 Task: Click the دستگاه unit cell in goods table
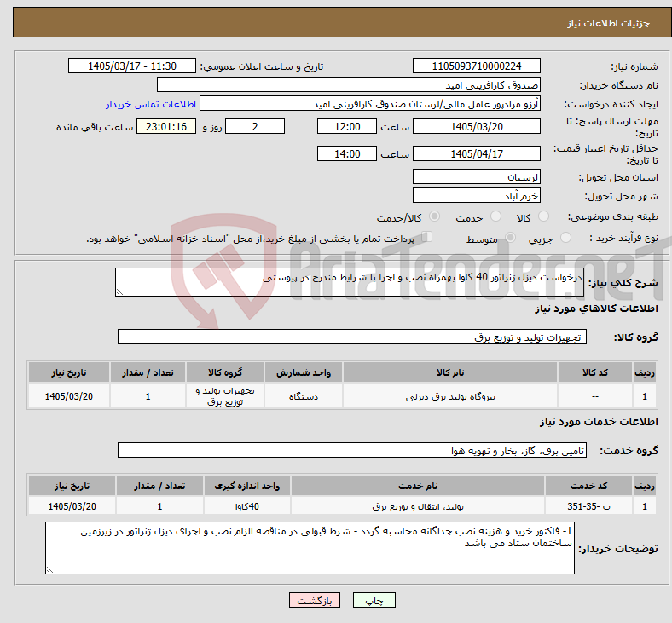pos(304,396)
